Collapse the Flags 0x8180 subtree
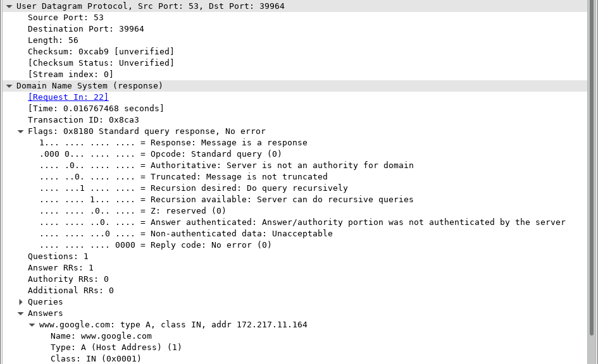The height and width of the screenshot is (364, 598). coord(21,131)
